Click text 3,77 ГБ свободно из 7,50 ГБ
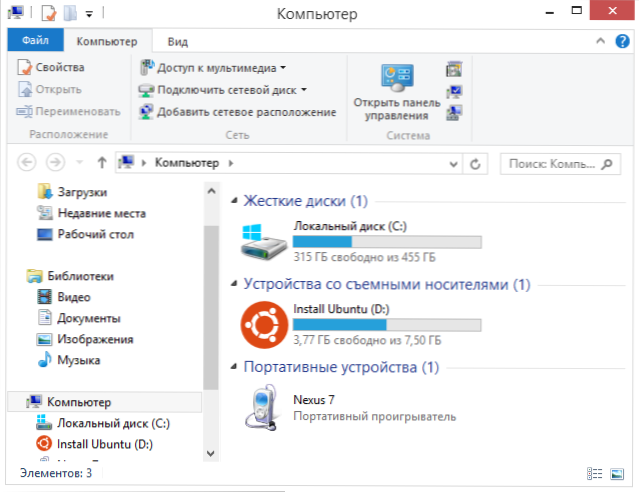Viewport: 639px width, 492px height. (367, 340)
